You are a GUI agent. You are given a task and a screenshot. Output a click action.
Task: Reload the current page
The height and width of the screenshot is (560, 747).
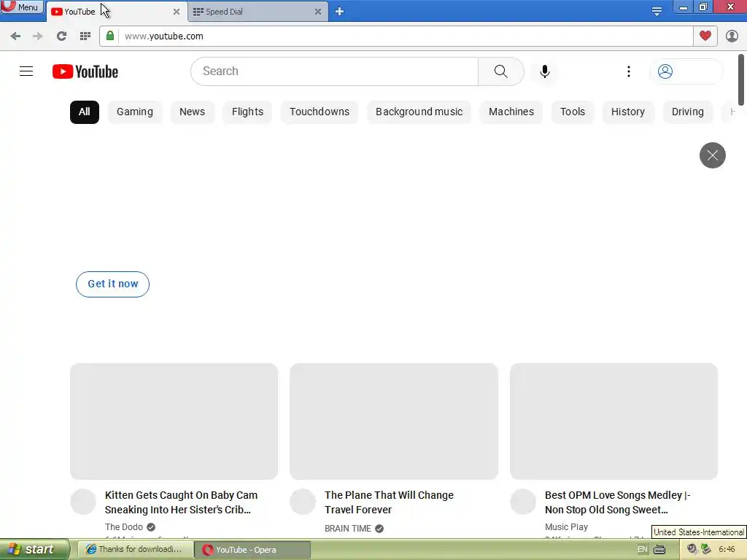click(61, 36)
